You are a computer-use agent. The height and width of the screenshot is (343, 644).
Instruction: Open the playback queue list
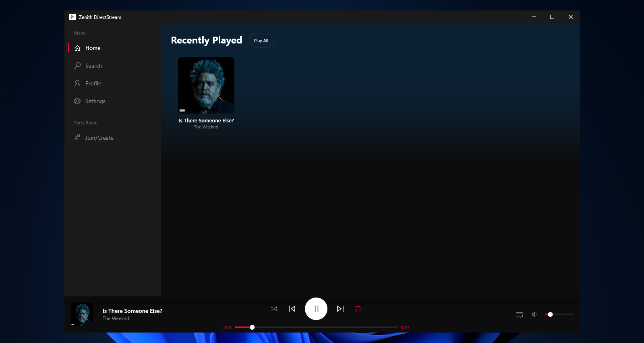520,314
